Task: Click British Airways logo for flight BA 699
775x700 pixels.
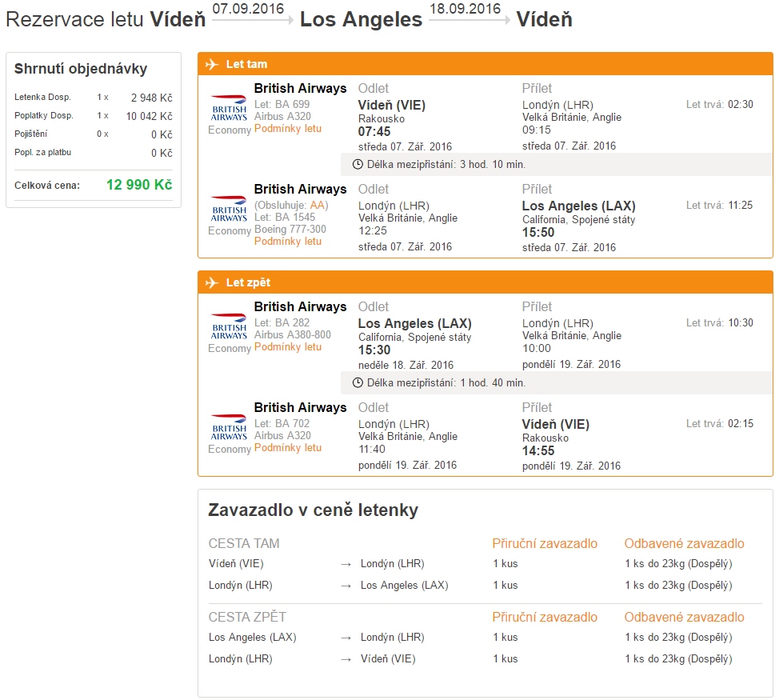Action: [x=229, y=108]
